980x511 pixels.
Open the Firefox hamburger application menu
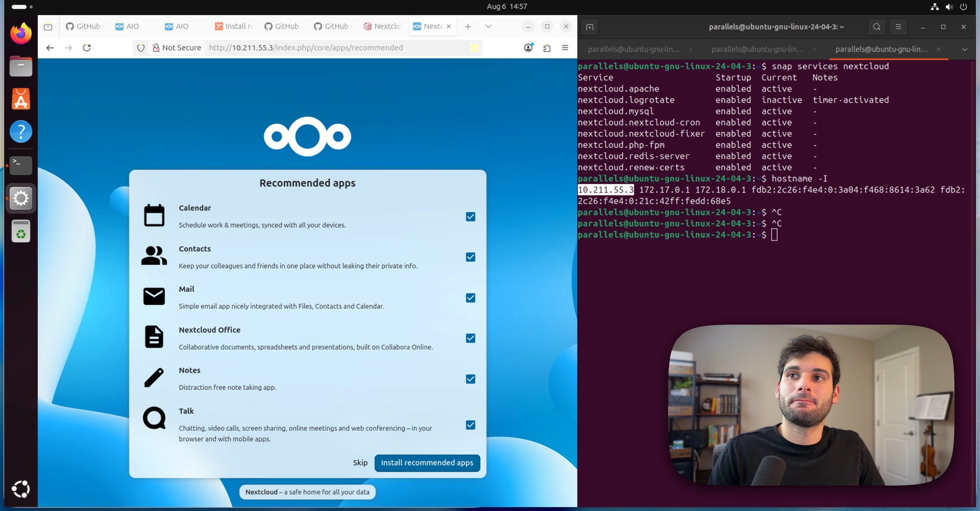(565, 48)
